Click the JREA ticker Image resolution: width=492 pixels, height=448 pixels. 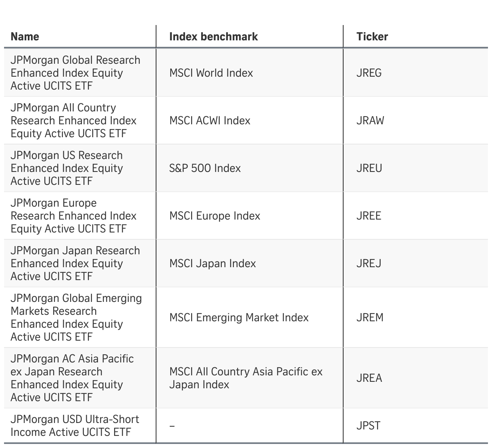coord(369,378)
